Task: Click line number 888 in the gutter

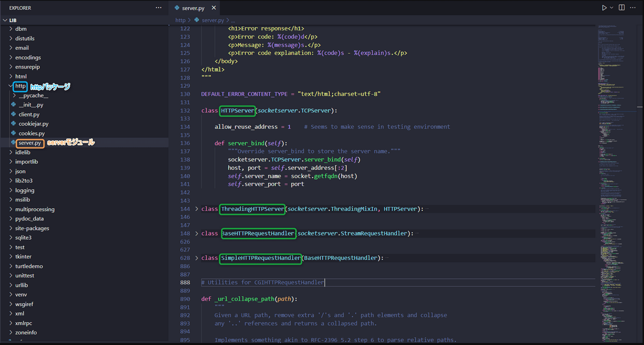Action: pyautogui.click(x=185, y=282)
